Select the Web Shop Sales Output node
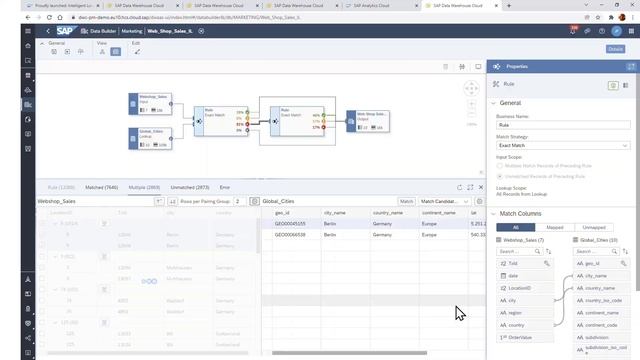The image size is (640, 360). tap(368, 121)
